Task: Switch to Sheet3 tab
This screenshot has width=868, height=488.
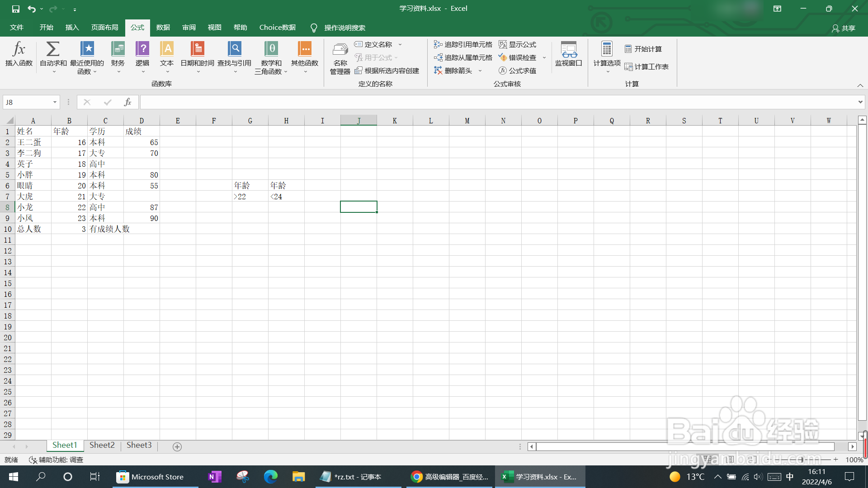Action: 139,446
